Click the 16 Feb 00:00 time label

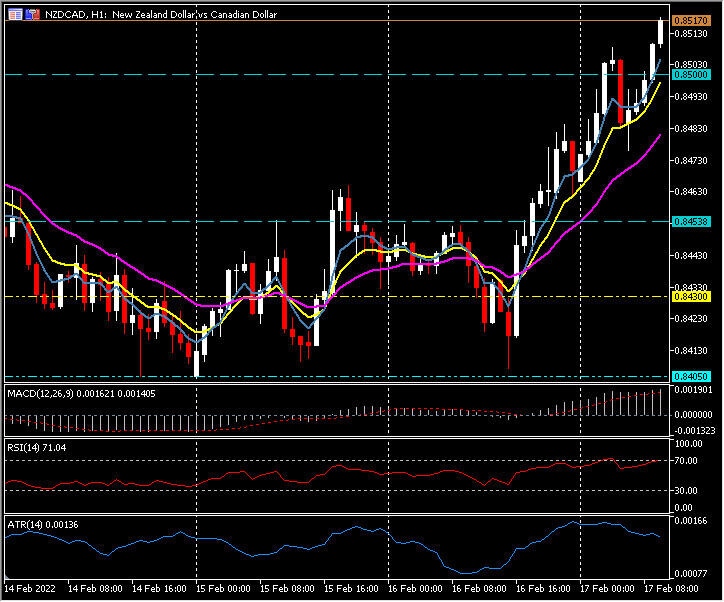415,589
